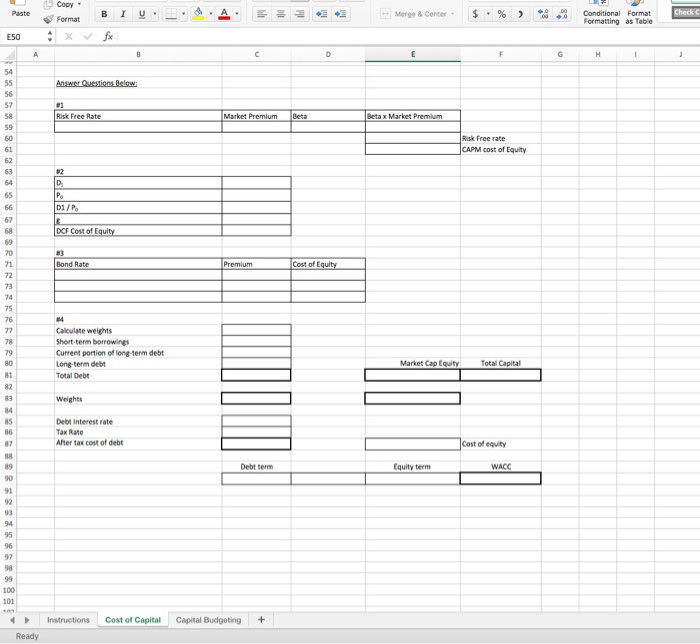
Task: Open Conditional Formatting
Action: pos(601,13)
